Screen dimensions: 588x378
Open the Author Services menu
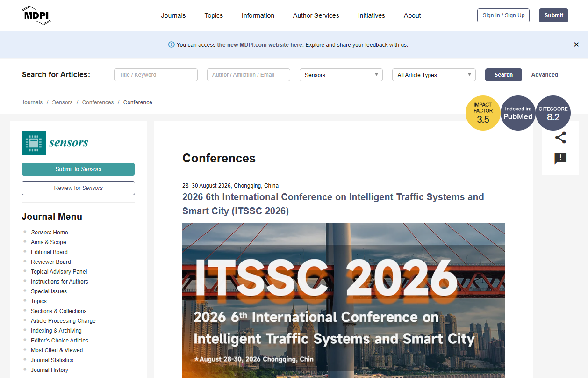click(316, 15)
